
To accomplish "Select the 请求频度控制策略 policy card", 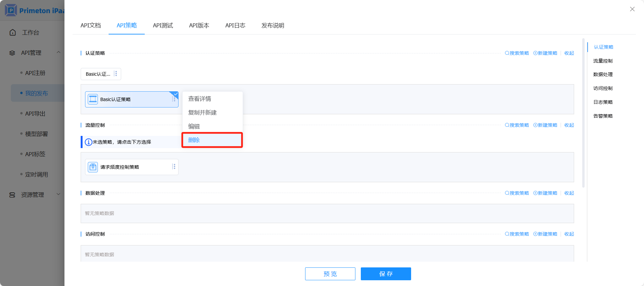I will [x=132, y=167].
